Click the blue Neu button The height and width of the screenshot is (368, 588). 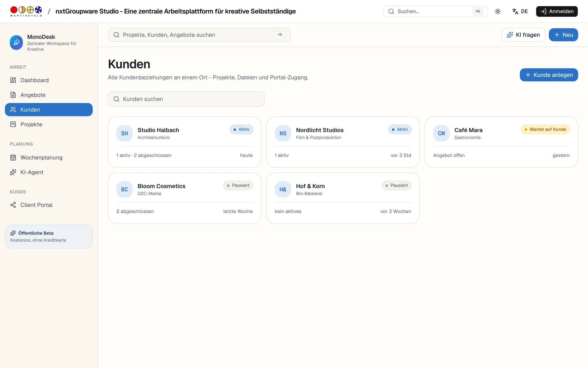[x=563, y=35]
